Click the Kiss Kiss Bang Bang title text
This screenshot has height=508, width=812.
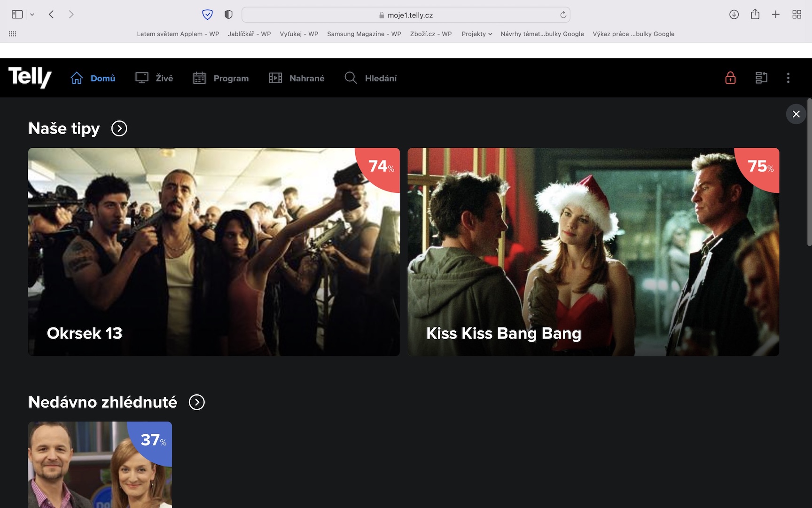click(x=504, y=333)
